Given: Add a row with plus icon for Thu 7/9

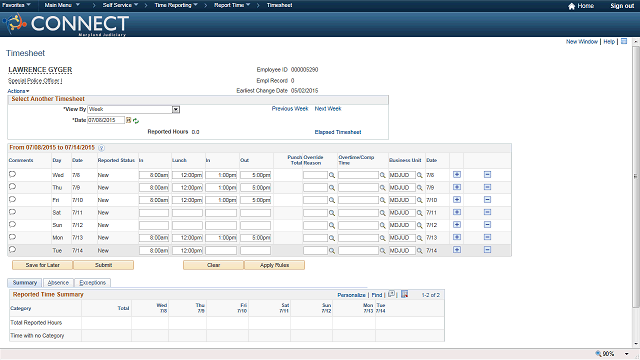Looking at the screenshot, I should click(457, 187).
